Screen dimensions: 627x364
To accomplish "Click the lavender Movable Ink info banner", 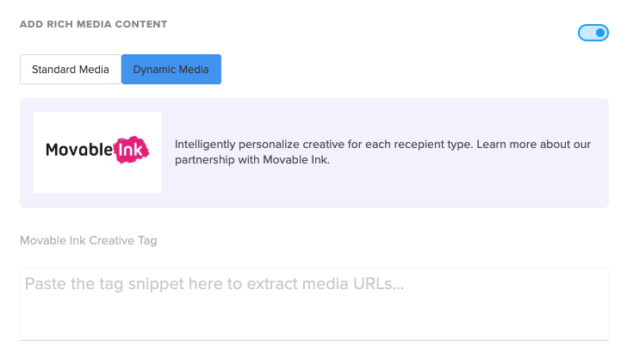I will pyautogui.click(x=388, y=185).
